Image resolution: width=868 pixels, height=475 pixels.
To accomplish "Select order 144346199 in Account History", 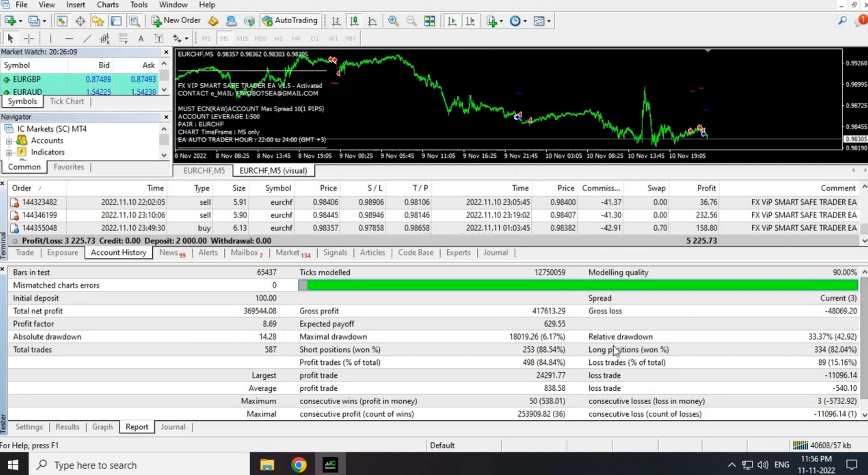I will [x=40, y=215].
